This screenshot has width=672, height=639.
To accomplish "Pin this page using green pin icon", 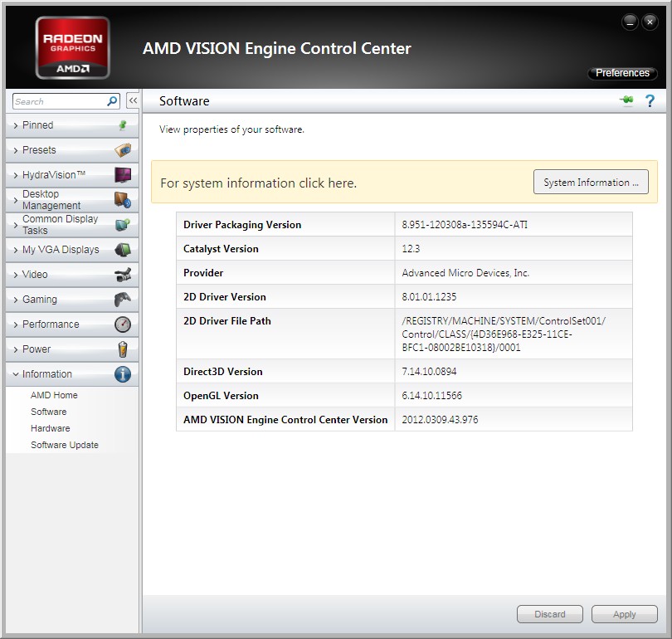I will click(x=626, y=100).
